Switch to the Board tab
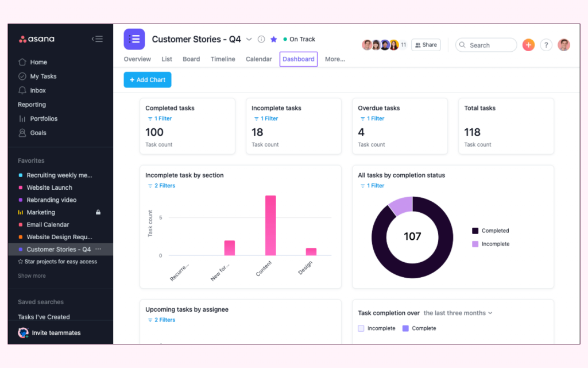The image size is (588, 368). [191, 59]
